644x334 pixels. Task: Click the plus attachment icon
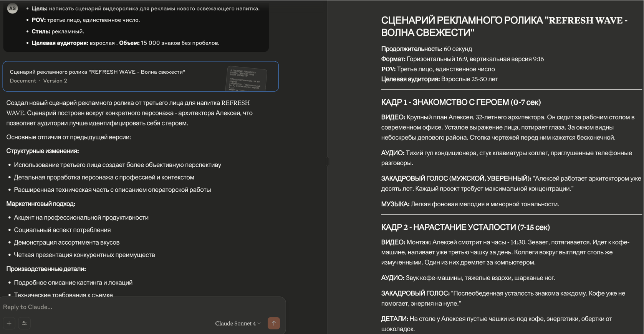[x=9, y=323]
